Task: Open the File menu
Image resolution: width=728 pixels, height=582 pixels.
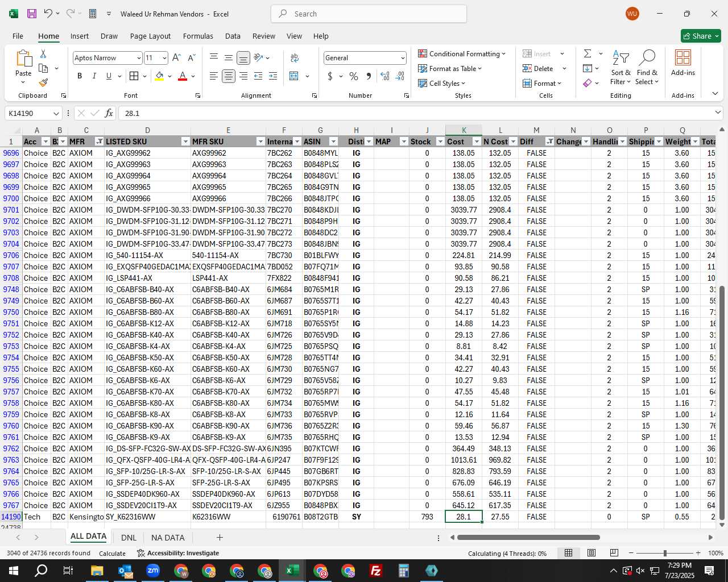Action: (18, 36)
